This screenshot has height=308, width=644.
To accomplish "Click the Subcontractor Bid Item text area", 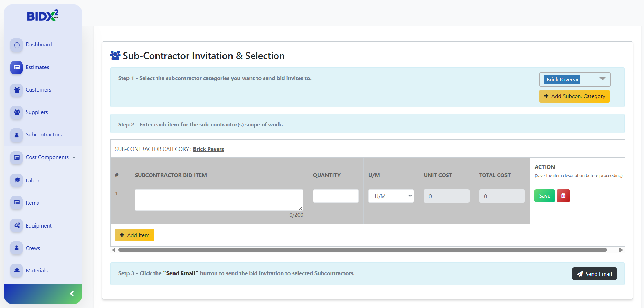I will [219, 200].
